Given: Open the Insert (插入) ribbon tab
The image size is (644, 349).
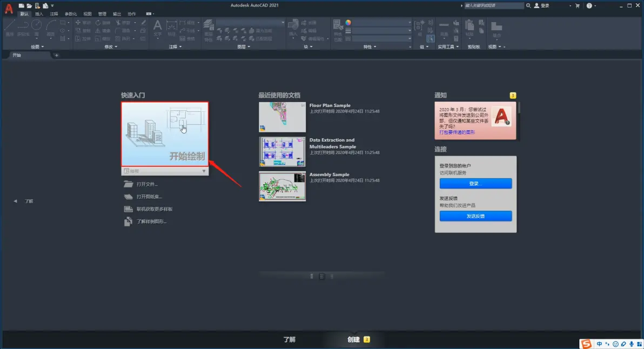Looking at the screenshot, I should [39, 14].
